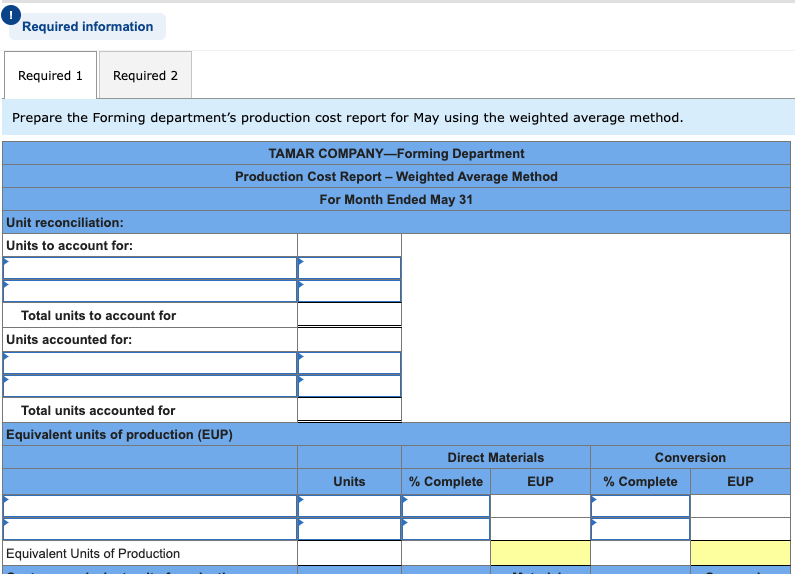Click the Required information label
Screen dimensions: 795x579
[88, 27]
